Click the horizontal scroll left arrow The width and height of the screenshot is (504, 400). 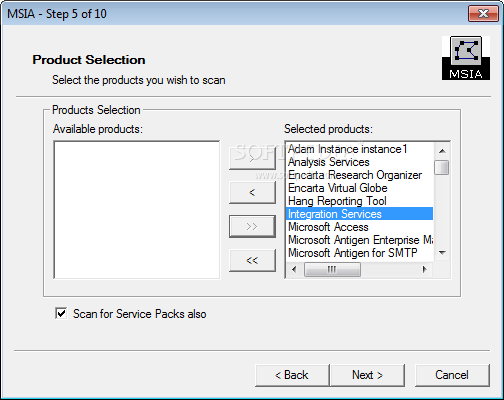pos(294,269)
